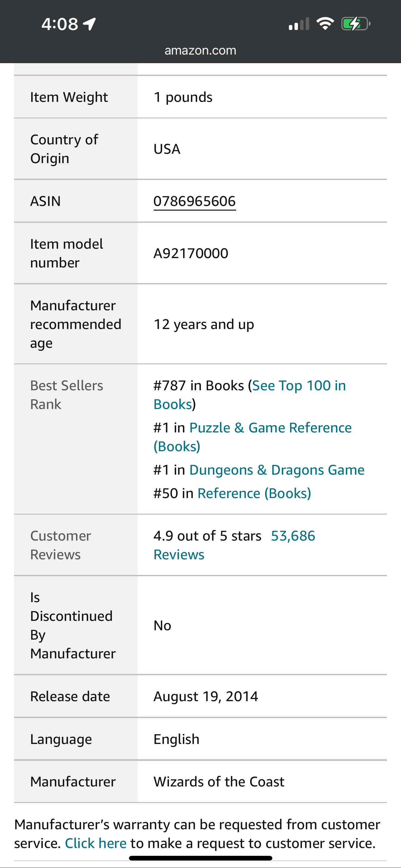This screenshot has height=868, width=401.
Task: Tap the charging battery icon
Action: click(356, 24)
